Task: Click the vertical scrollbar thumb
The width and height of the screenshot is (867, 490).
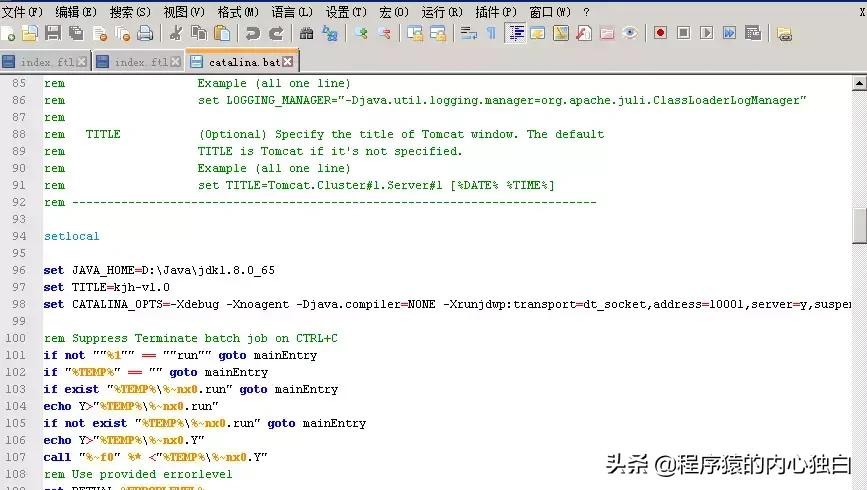Action: tap(859, 226)
